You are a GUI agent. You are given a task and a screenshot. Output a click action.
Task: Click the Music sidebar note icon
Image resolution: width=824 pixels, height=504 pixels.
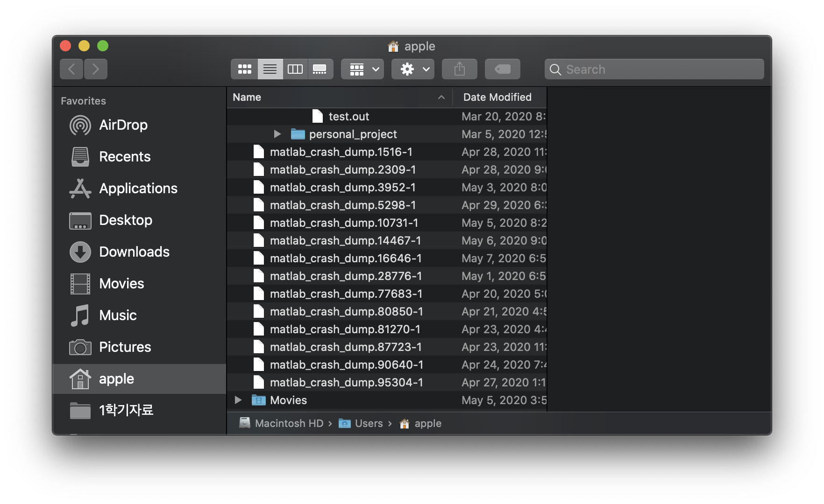(x=80, y=315)
